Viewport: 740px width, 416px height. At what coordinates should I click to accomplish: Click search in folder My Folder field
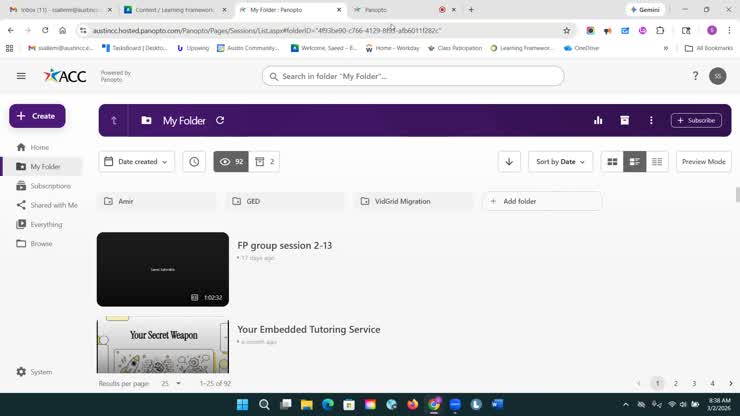413,76
